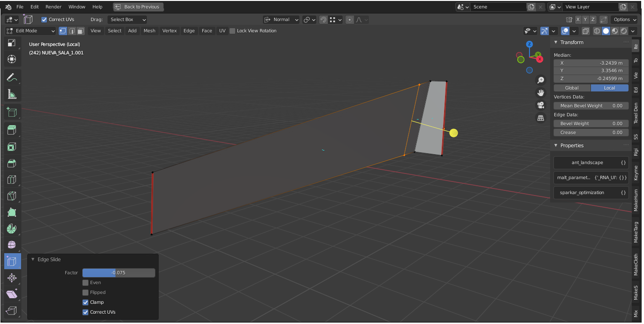Open the Render menu

coord(54,7)
